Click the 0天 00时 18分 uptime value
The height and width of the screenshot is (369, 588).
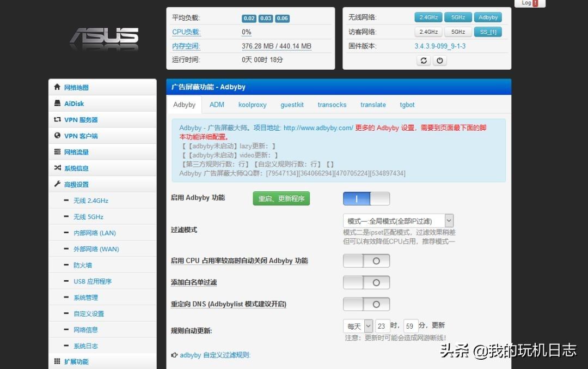(x=262, y=60)
